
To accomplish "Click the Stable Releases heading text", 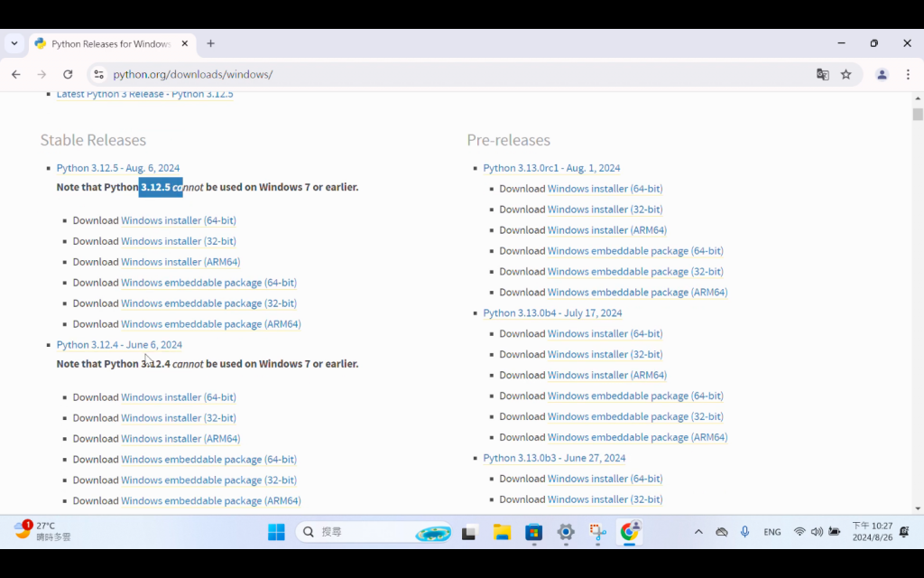I will coord(93,140).
